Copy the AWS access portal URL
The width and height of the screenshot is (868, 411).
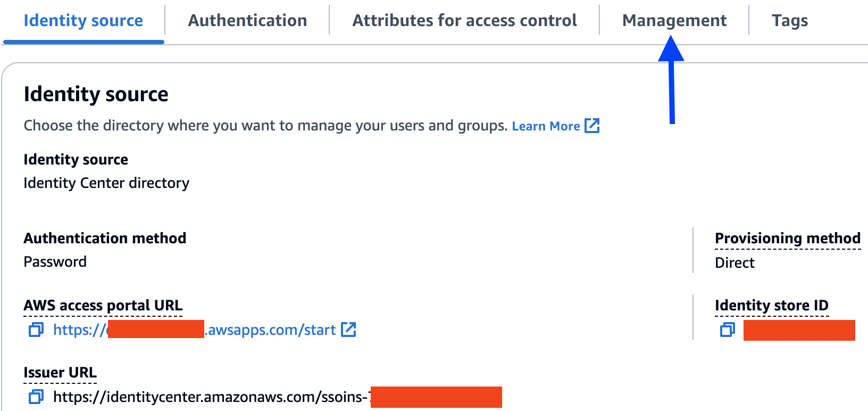point(36,330)
